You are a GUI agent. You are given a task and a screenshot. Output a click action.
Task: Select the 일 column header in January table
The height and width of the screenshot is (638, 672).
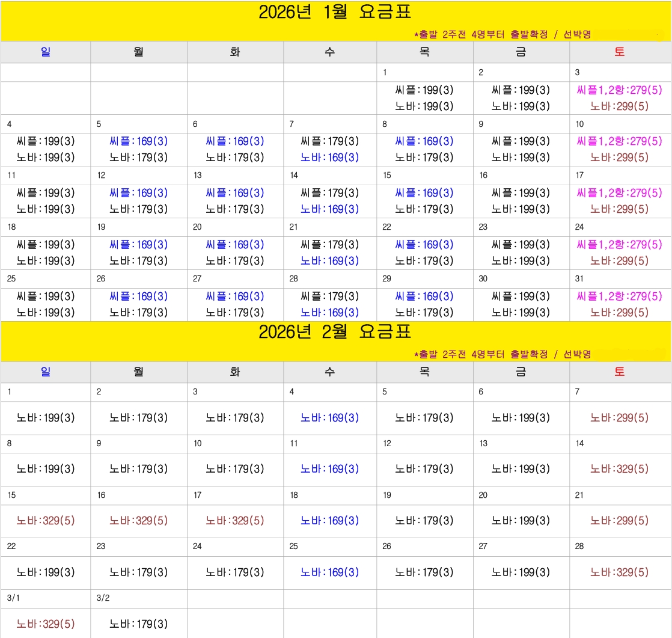[x=46, y=52]
